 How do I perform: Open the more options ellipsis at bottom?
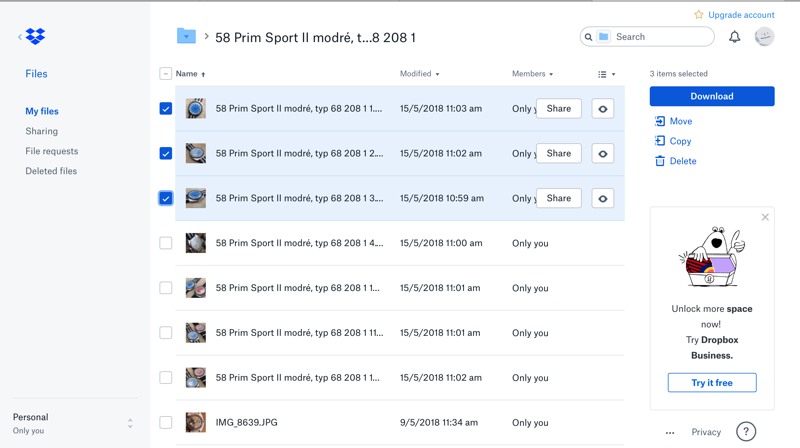click(x=670, y=433)
